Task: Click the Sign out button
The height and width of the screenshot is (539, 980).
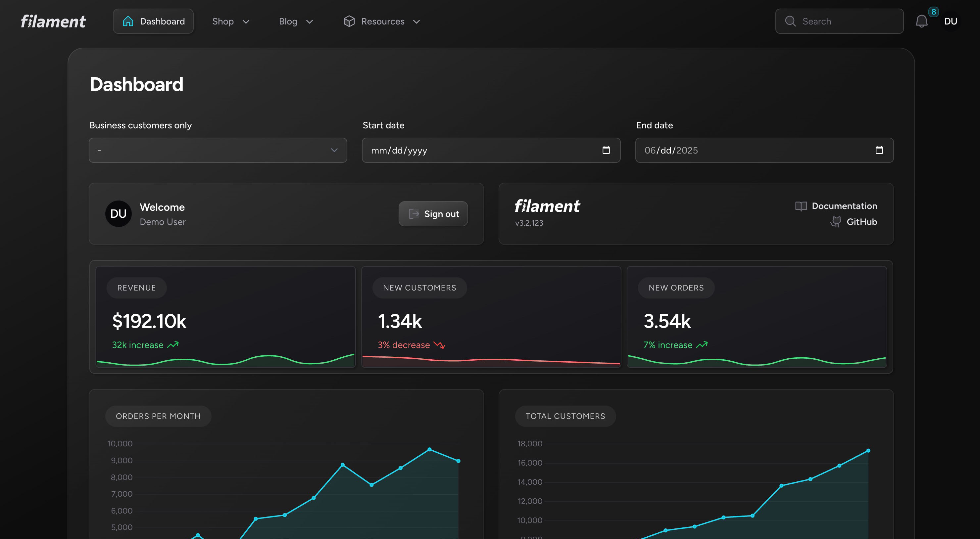Action: pos(433,214)
